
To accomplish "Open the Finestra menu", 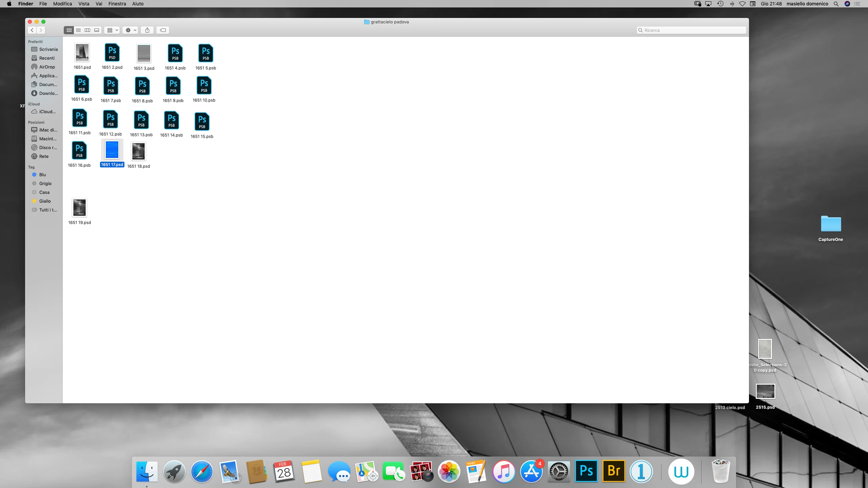I will point(117,4).
